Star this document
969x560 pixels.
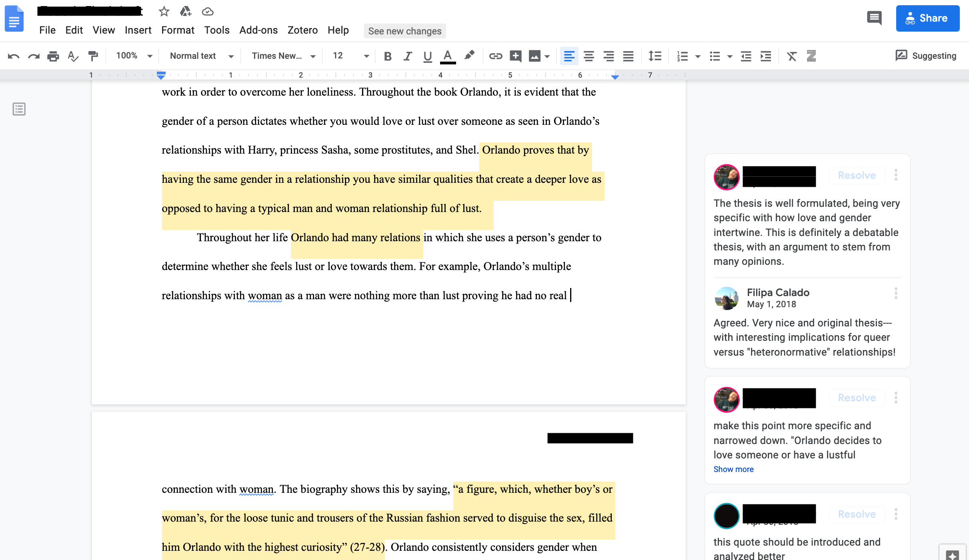(164, 12)
